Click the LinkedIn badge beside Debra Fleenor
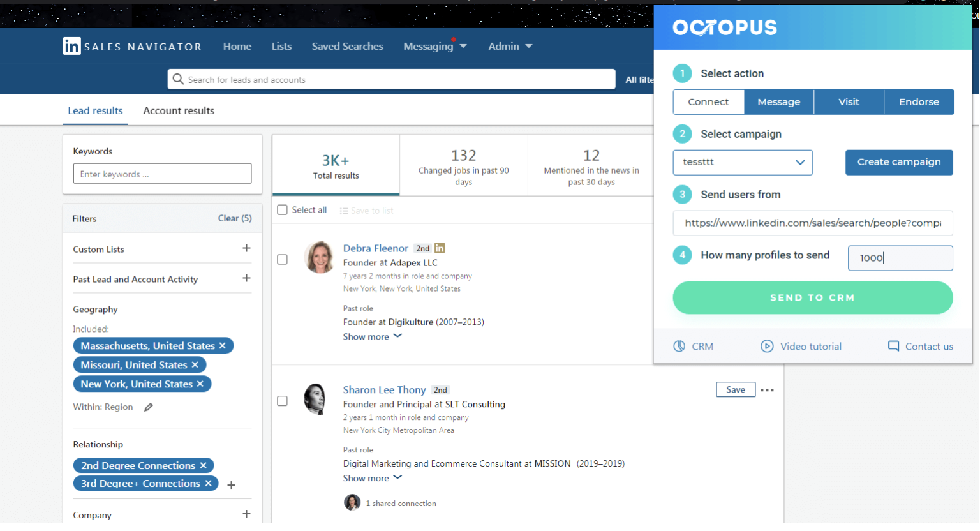The image size is (980, 531). tap(440, 248)
